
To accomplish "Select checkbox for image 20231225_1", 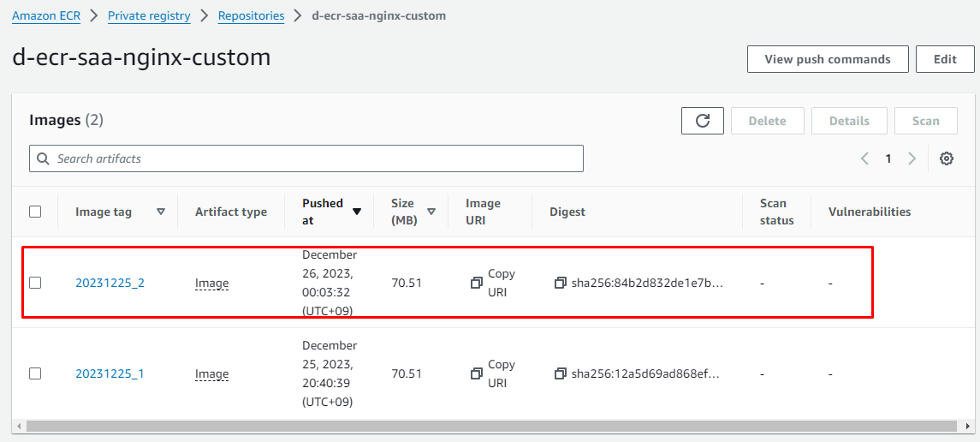I will tap(35, 373).
